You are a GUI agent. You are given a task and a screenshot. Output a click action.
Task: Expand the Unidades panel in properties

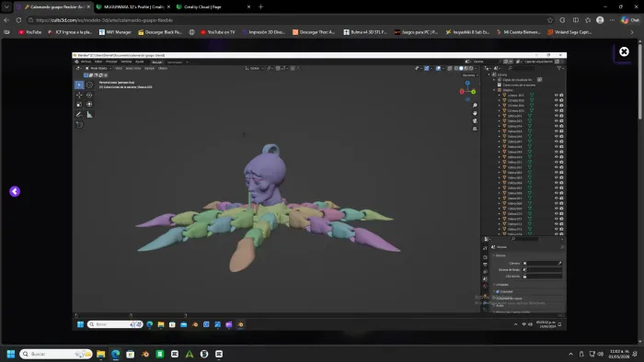click(x=502, y=285)
